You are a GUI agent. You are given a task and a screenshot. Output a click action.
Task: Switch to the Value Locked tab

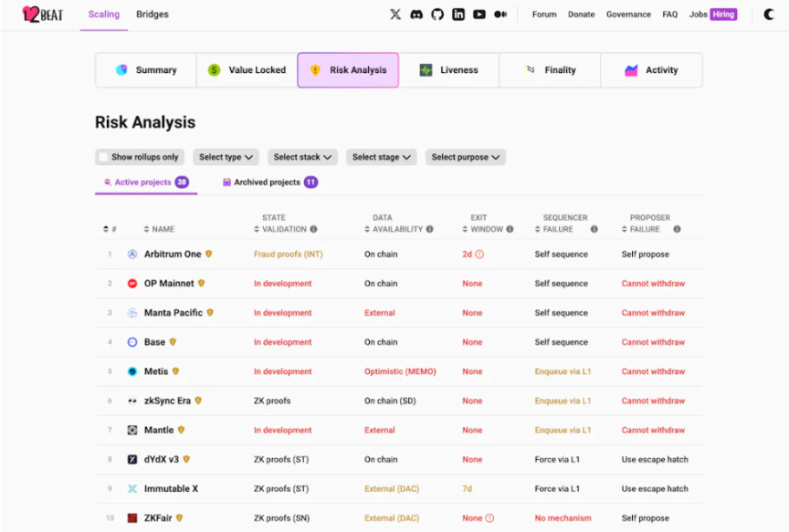247,70
